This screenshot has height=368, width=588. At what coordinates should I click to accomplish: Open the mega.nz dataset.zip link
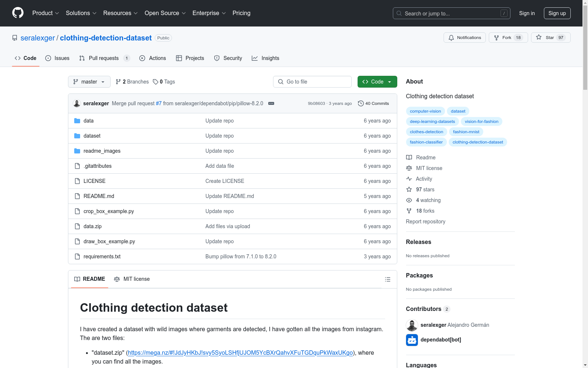tap(240, 353)
